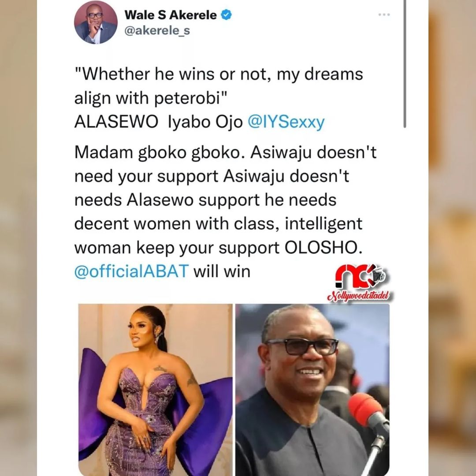Open the @akerele_s handle
This screenshot has width=476, height=476.
coord(157,31)
